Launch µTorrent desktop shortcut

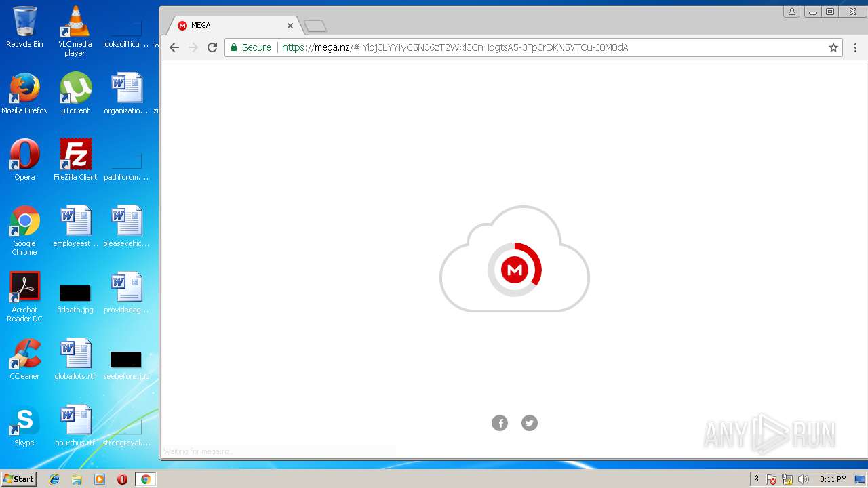(x=75, y=94)
